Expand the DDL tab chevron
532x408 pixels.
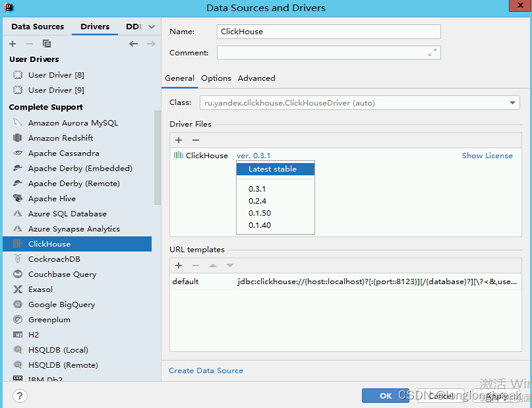pos(150,26)
